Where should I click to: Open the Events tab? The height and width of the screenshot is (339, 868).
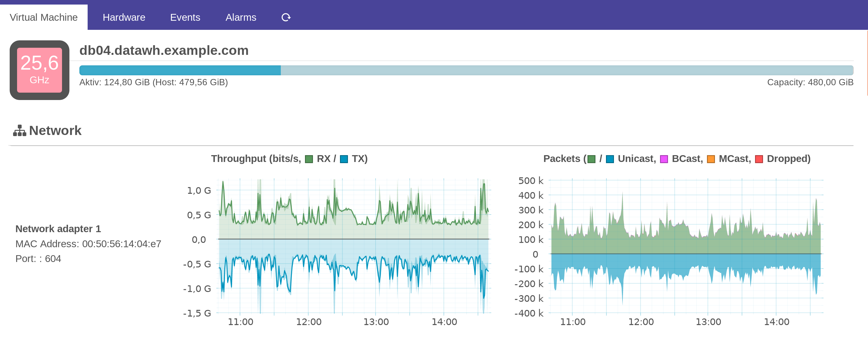click(185, 17)
